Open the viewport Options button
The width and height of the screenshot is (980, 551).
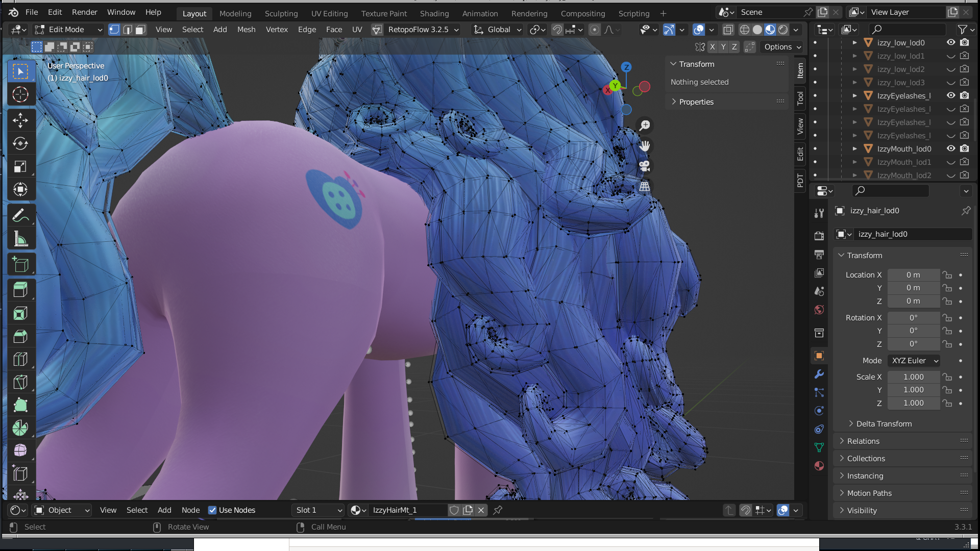pos(782,47)
